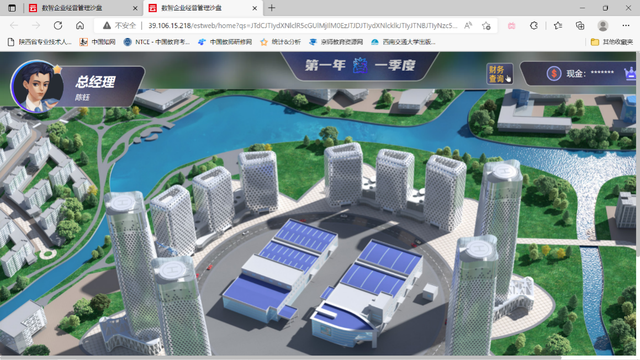
Task: Toggle read aloud icon in address bar
Action: click(x=468, y=26)
